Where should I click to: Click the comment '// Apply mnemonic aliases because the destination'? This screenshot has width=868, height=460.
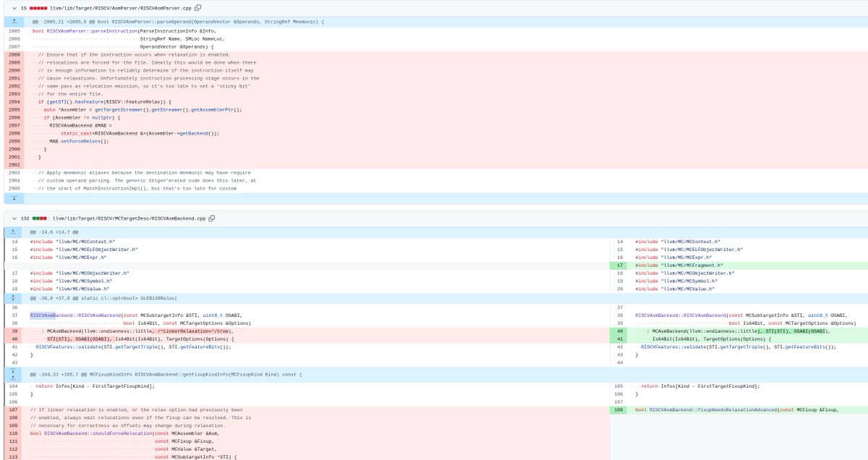click(145, 173)
